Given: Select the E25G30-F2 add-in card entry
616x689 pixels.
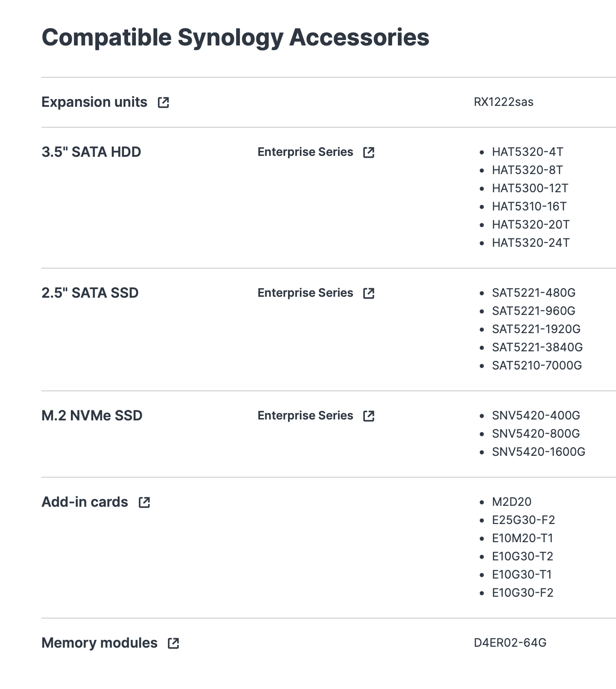Looking at the screenshot, I should pyautogui.click(x=523, y=520).
